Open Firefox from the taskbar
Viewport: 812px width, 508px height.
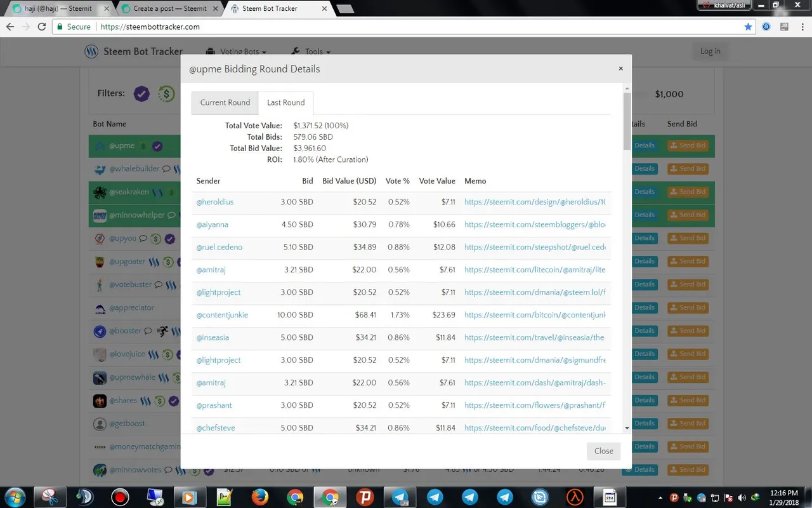(x=259, y=497)
